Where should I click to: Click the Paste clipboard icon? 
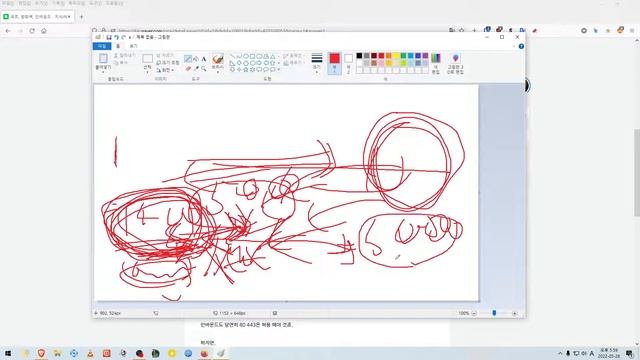(103, 58)
